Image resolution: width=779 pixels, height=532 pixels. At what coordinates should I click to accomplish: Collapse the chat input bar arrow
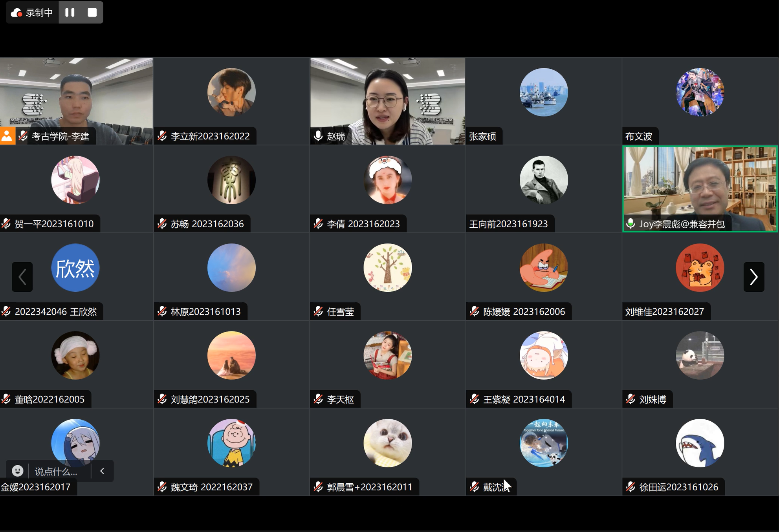click(102, 471)
